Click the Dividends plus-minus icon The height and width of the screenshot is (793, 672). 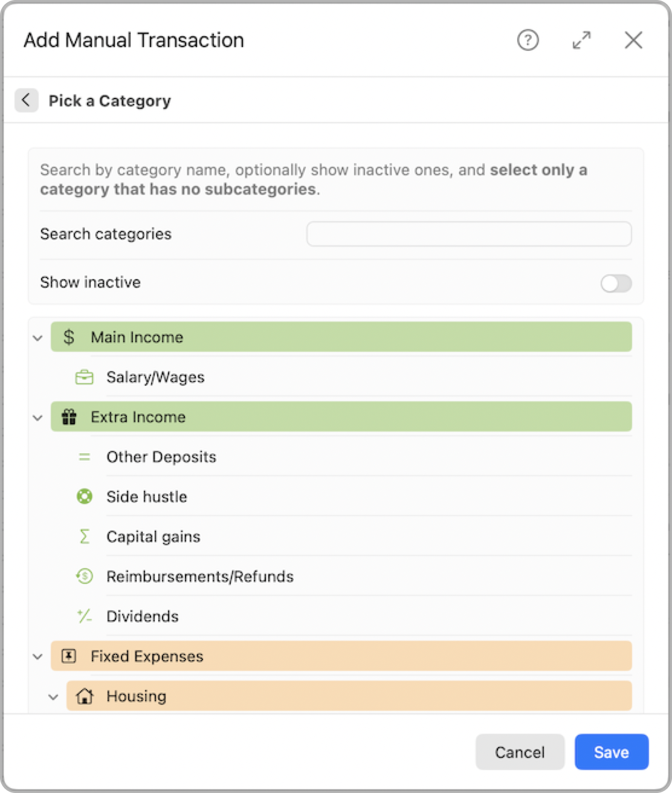[x=84, y=617]
